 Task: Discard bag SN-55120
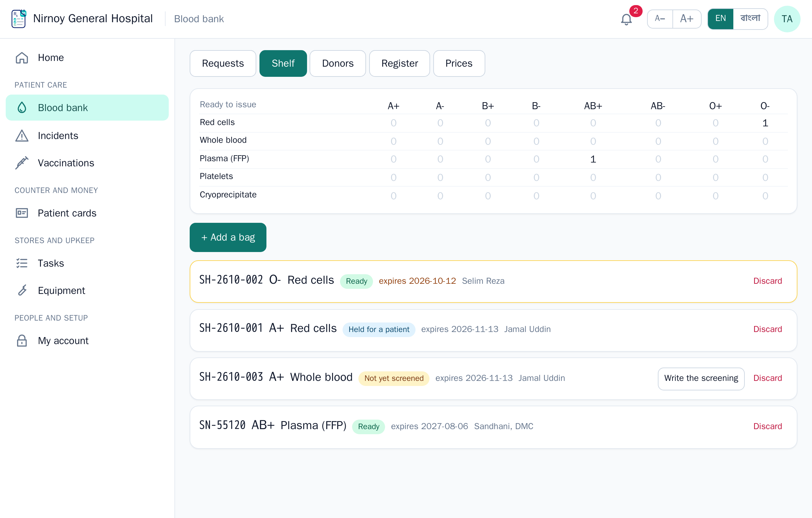(768, 427)
